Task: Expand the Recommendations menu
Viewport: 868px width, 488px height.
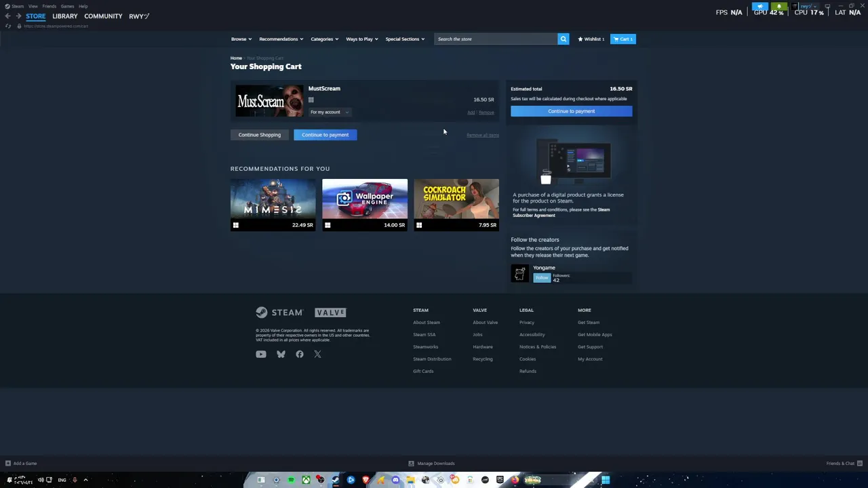Action: pyautogui.click(x=281, y=39)
